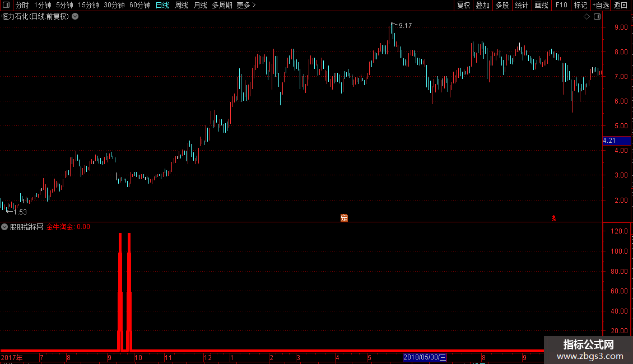
Task: Select the 5分钟 period
Action: coord(64,5)
